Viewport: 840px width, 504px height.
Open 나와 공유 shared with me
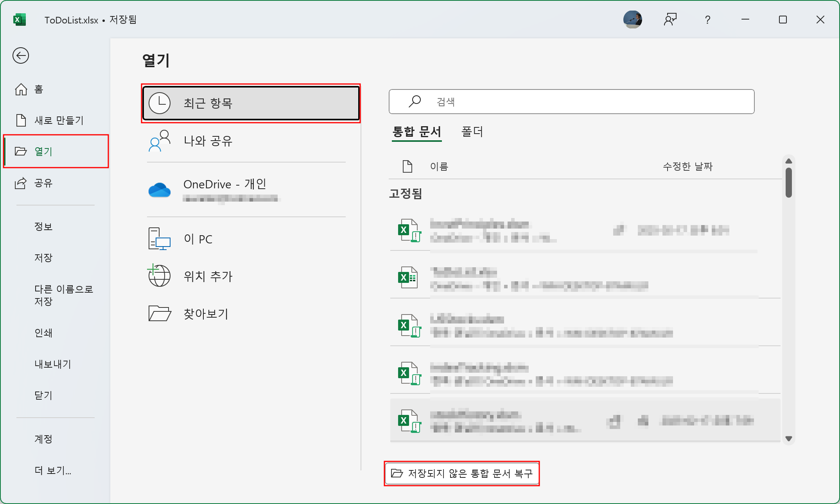[208, 141]
